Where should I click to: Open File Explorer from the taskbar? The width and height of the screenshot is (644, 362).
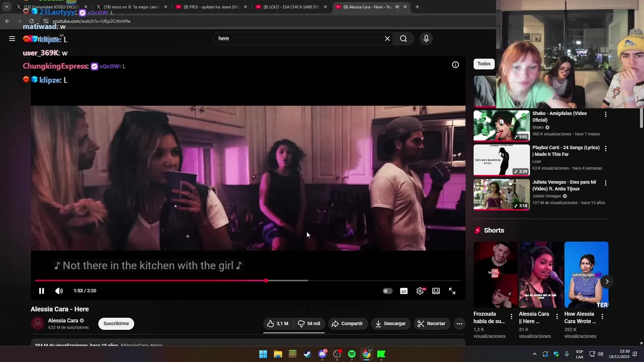tap(278, 354)
